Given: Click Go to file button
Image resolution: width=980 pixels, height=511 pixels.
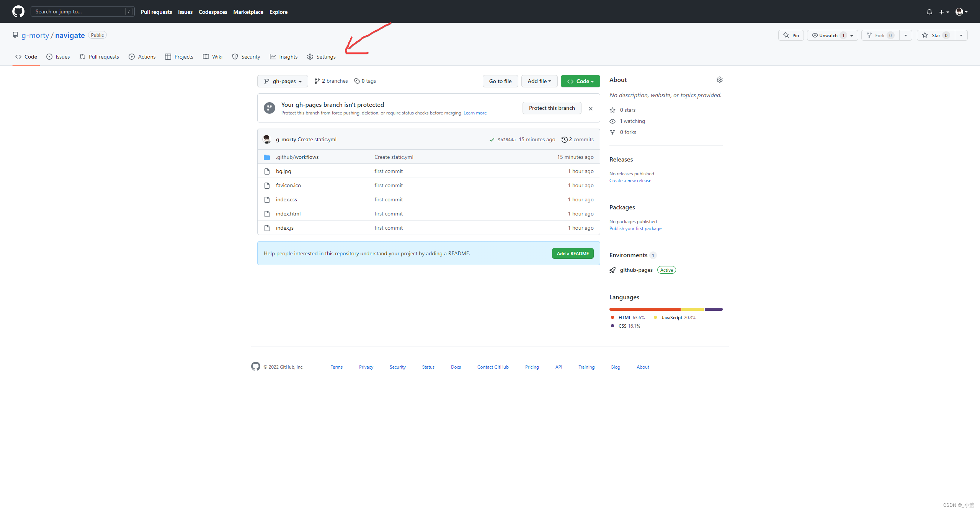Looking at the screenshot, I should tap(500, 81).
